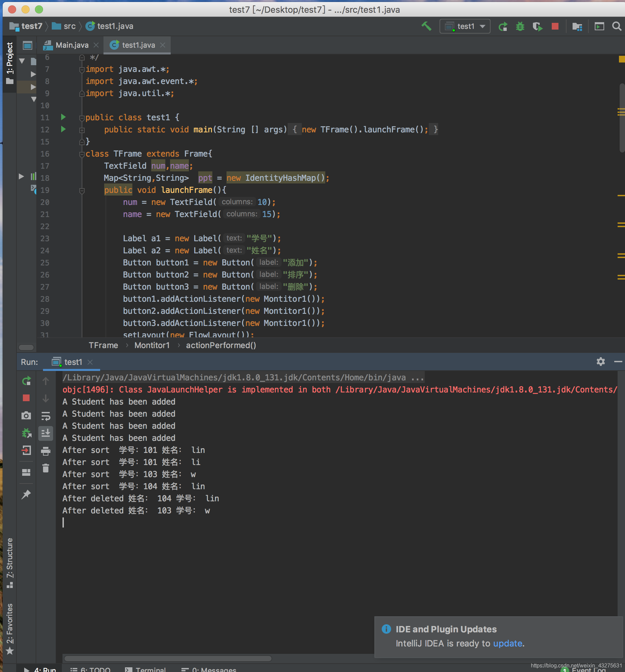Print console output icon

tap(46, 451)
